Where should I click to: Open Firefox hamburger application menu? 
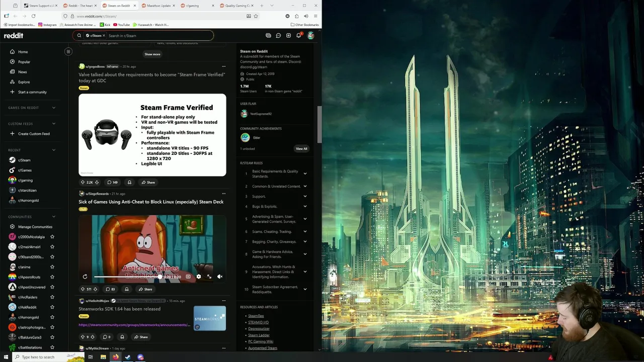[315, 16]
